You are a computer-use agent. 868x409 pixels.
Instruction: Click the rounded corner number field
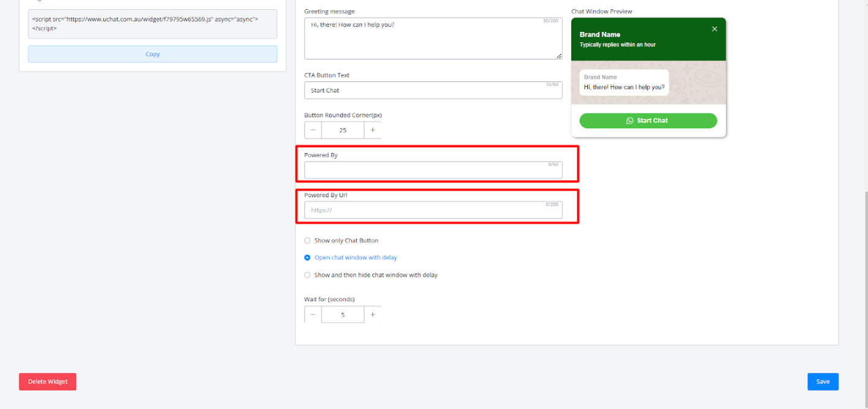[x=343, y=130]
